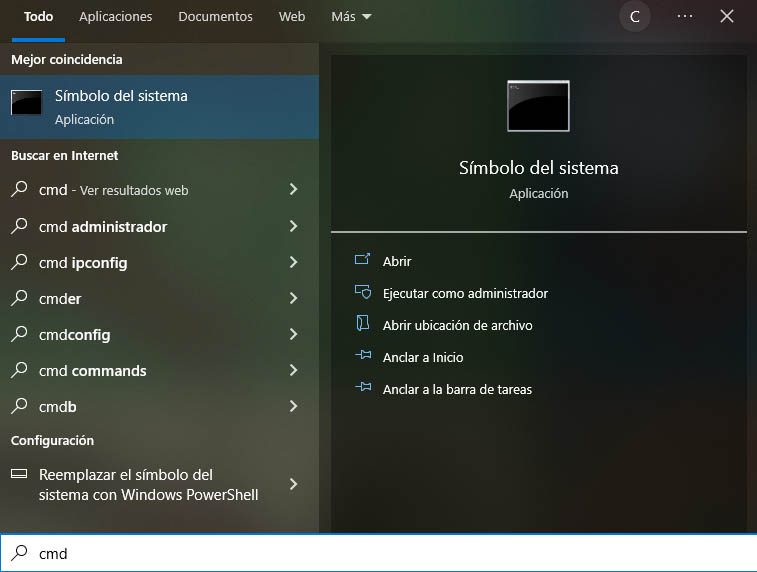Switch to the Aplicaciones tab
Viewport: 757px width, 572px height.
pos(115,17)
